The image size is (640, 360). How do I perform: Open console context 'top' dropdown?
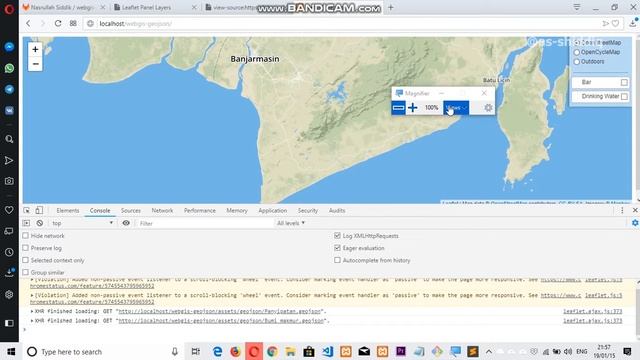[x=82, y=223]
